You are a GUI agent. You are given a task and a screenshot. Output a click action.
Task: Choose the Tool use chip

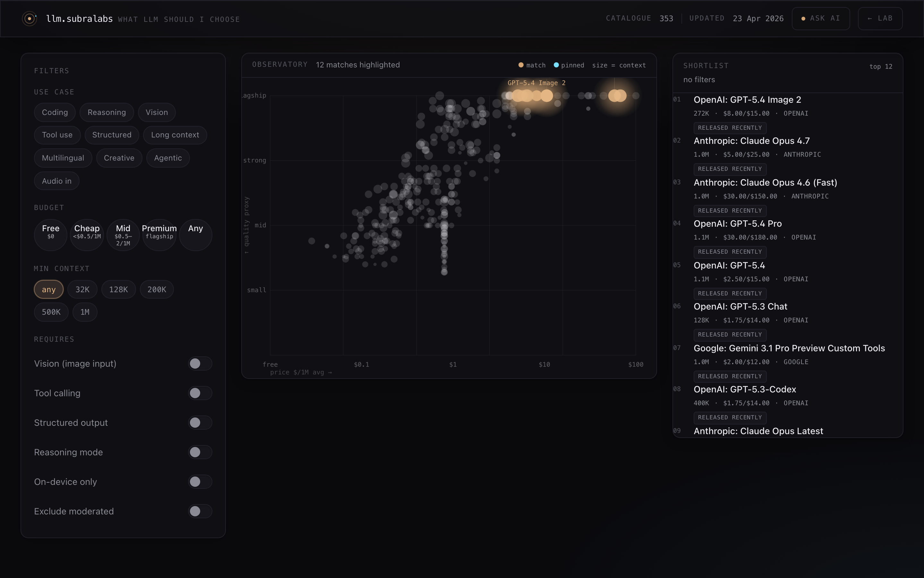click(57, 135)
